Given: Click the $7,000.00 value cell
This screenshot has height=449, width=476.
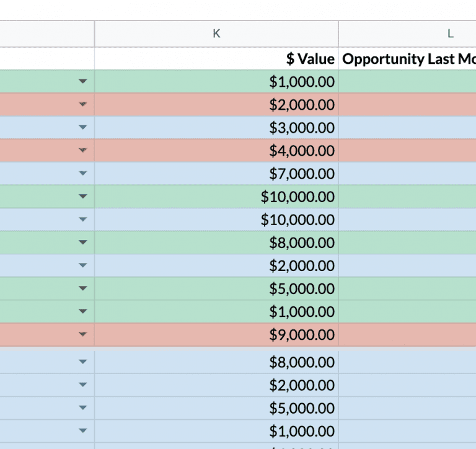Looking at the screenshot, I should pos(216,174).
